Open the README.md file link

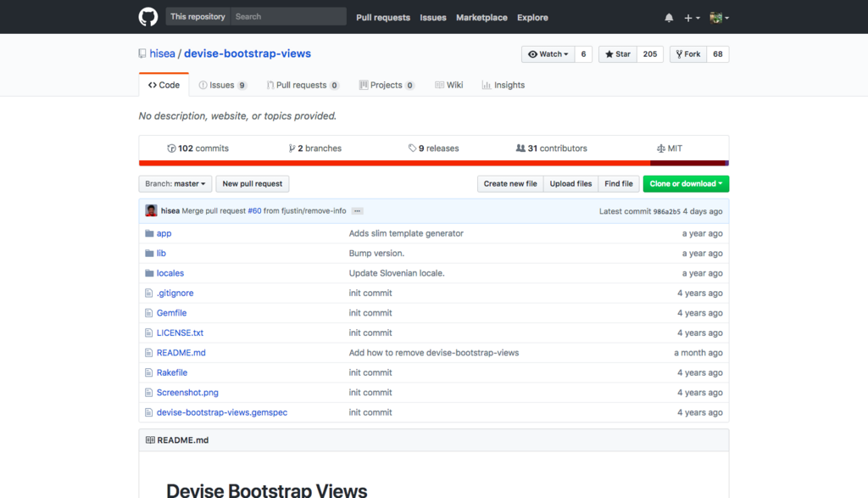(181, 353)
